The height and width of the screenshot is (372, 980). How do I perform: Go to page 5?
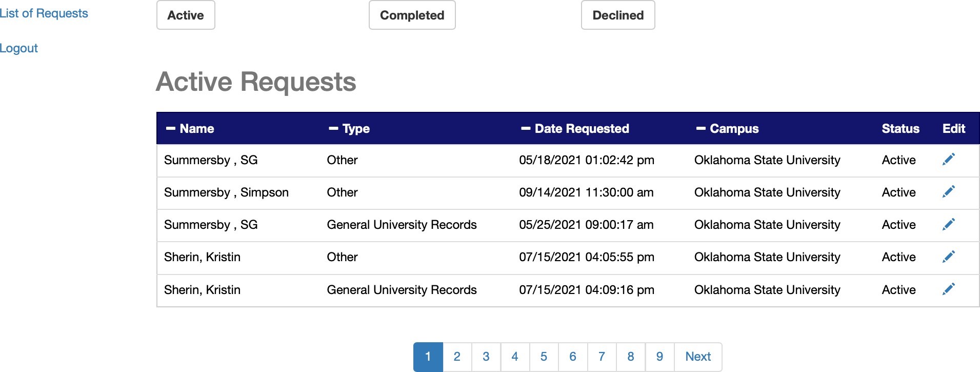coord(544,357)
